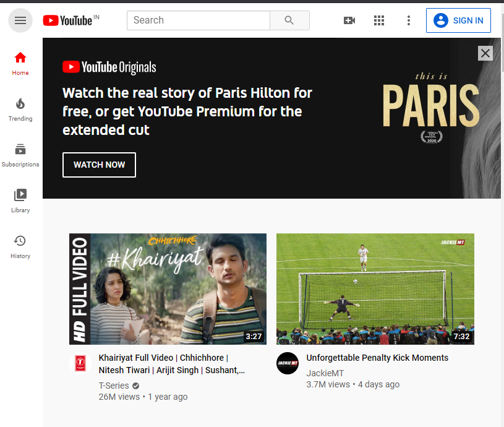504x427 pixels.
Task: Click the search magnifier button
Action: click(289, 20)
